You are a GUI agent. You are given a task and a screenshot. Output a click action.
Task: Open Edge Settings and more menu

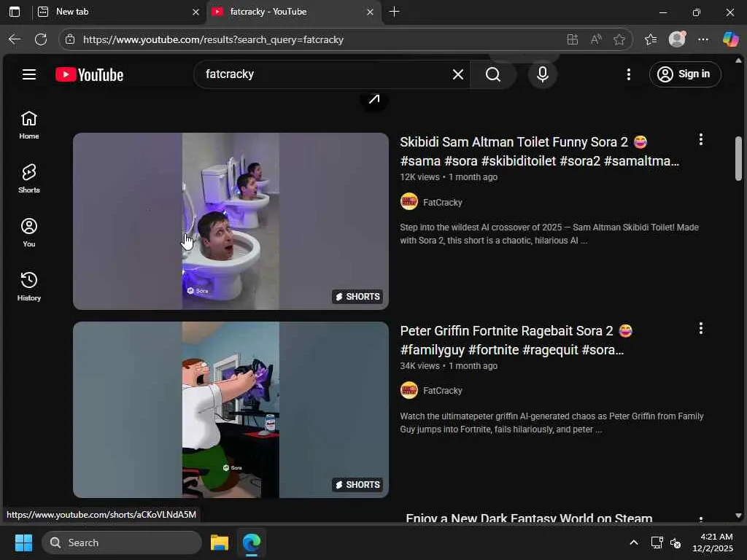[703, 39]
